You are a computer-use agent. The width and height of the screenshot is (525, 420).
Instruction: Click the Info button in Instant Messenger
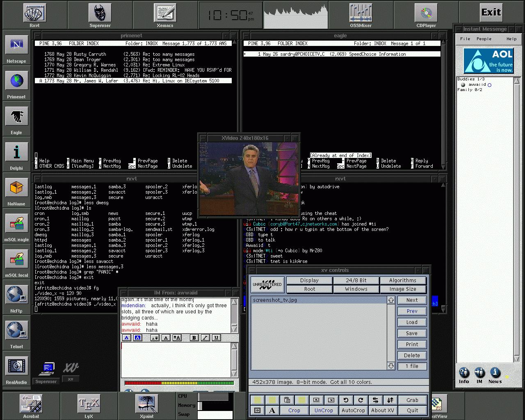pos(464,375)
